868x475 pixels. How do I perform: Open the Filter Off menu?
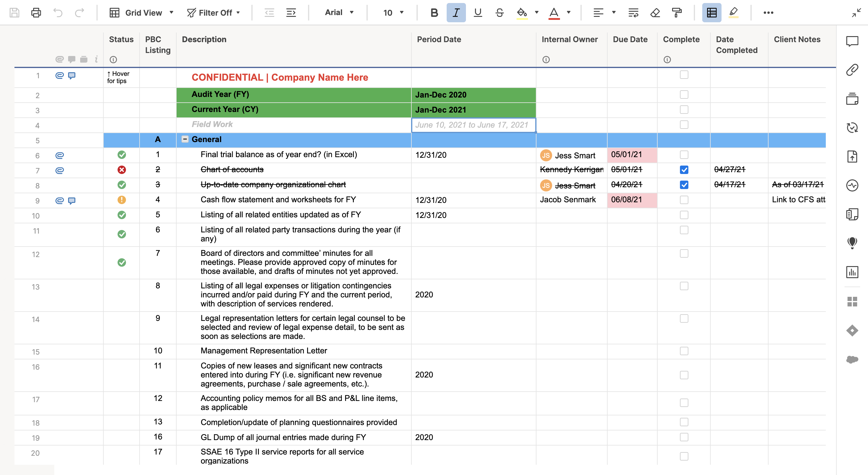point(214,13)
